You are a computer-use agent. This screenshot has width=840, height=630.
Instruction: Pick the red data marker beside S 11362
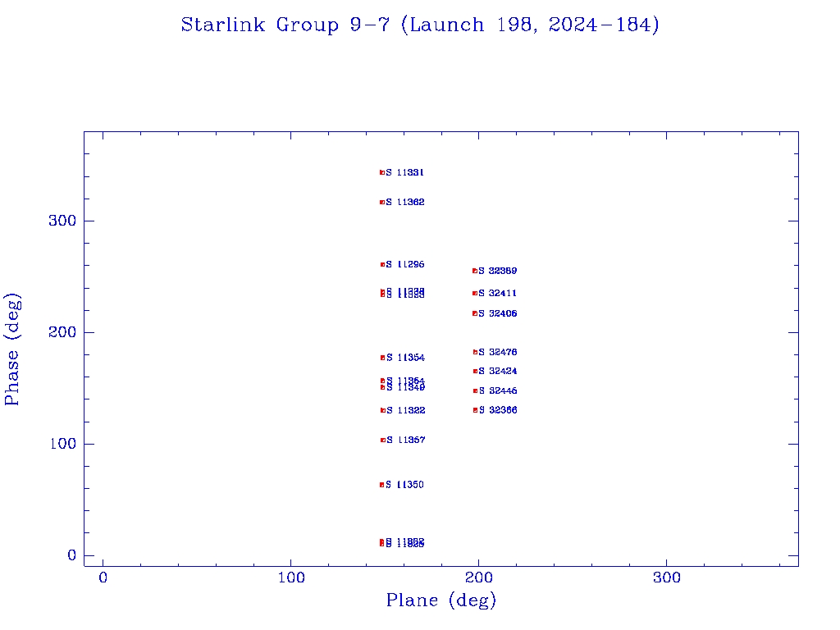click(382, 202)
